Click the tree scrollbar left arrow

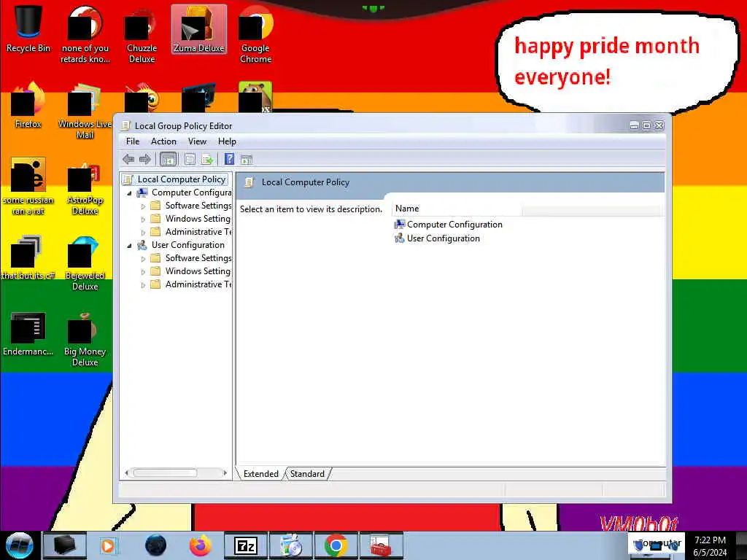point(126,472)
